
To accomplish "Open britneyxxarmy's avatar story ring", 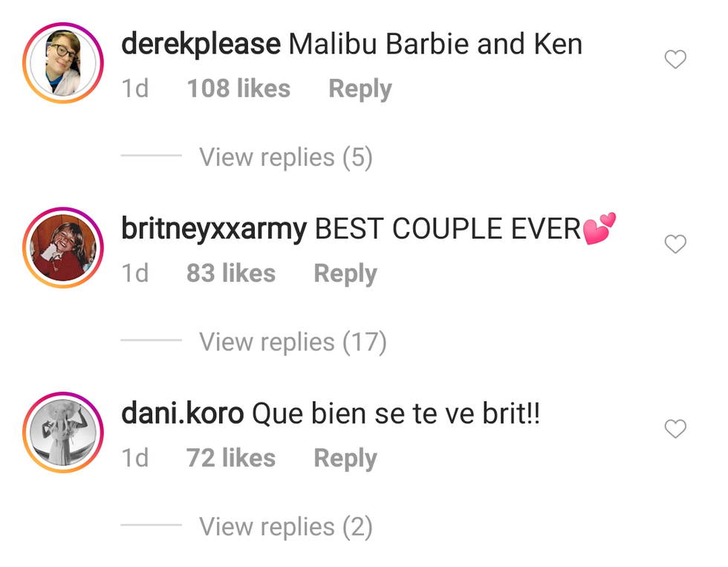I will coord(63,247).
